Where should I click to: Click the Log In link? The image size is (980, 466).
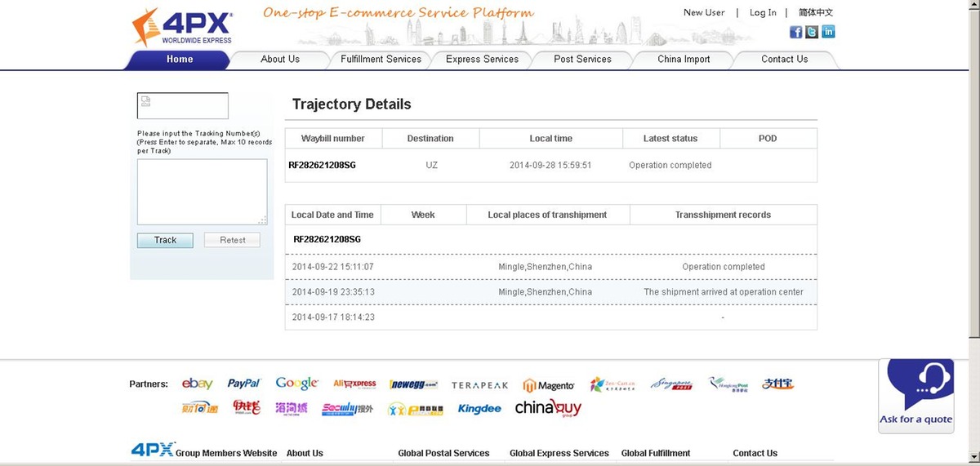point(763,12)
